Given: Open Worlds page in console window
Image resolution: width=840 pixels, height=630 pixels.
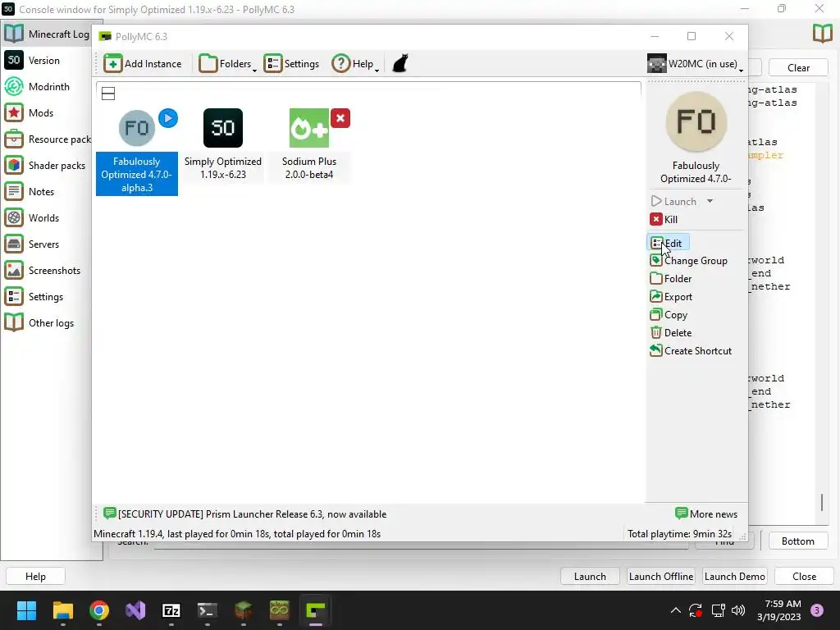Looking at the screenshot, I should [47, 218].
